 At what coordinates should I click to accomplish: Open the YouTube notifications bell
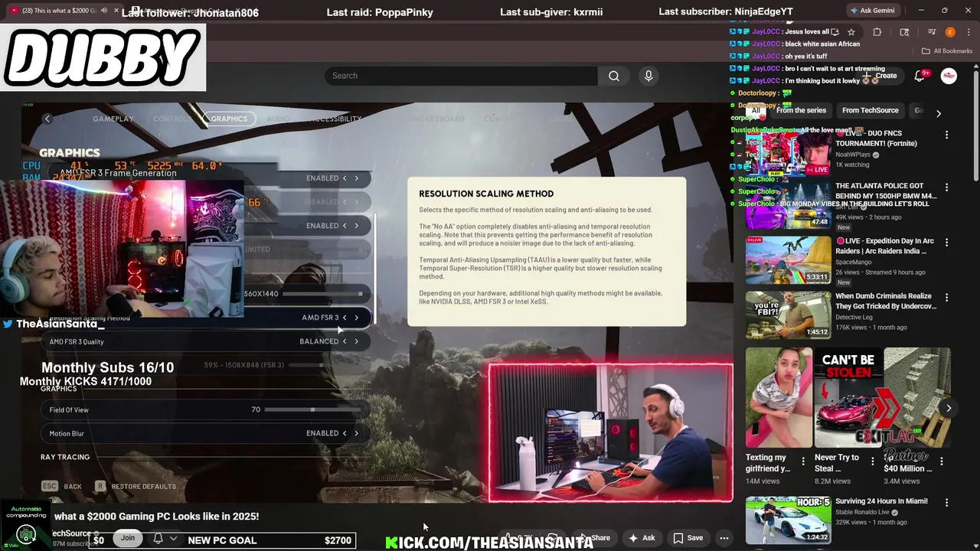point(921,76)
